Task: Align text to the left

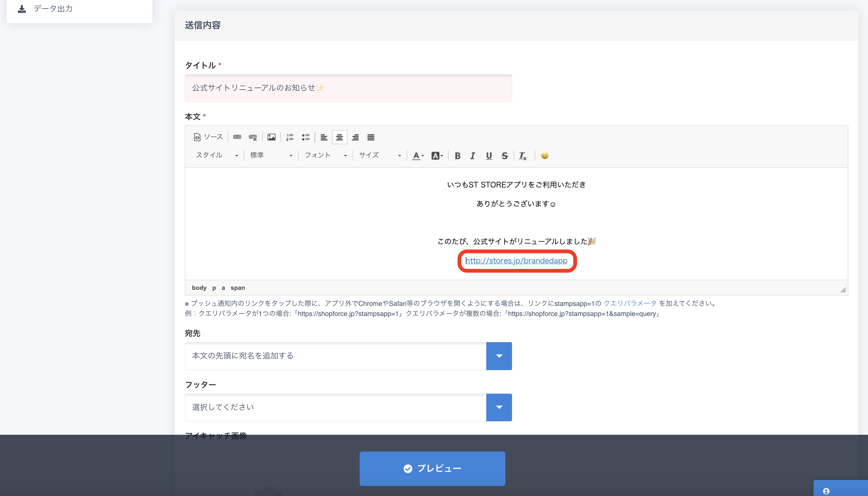Action: pos(324,137)
